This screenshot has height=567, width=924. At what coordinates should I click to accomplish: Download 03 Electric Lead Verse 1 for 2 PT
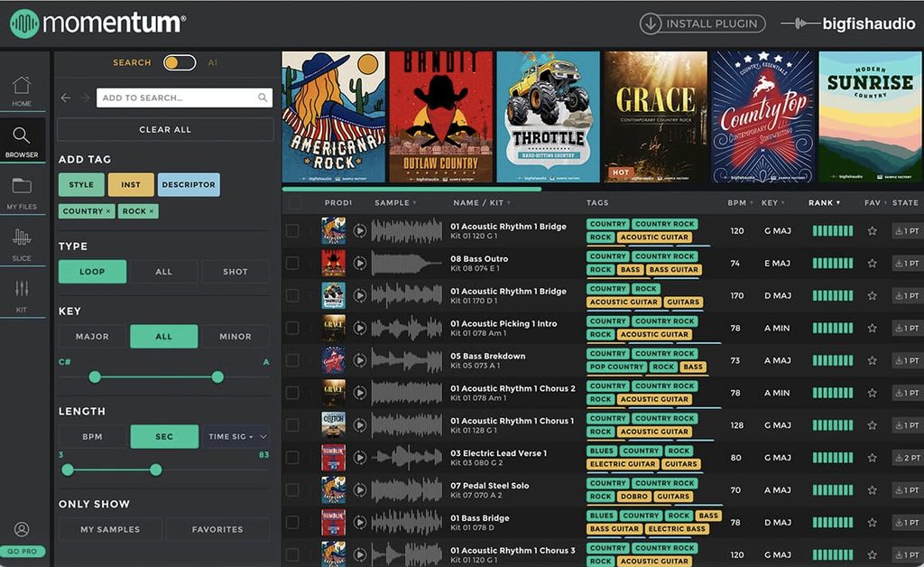[907, 458]
